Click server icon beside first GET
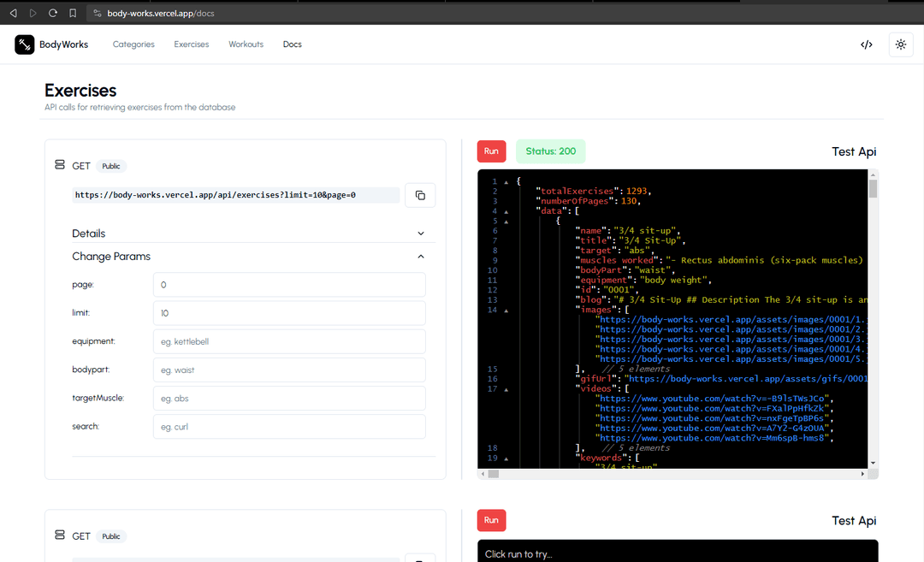Screen dimensions: 924x562 pos(60,165)
